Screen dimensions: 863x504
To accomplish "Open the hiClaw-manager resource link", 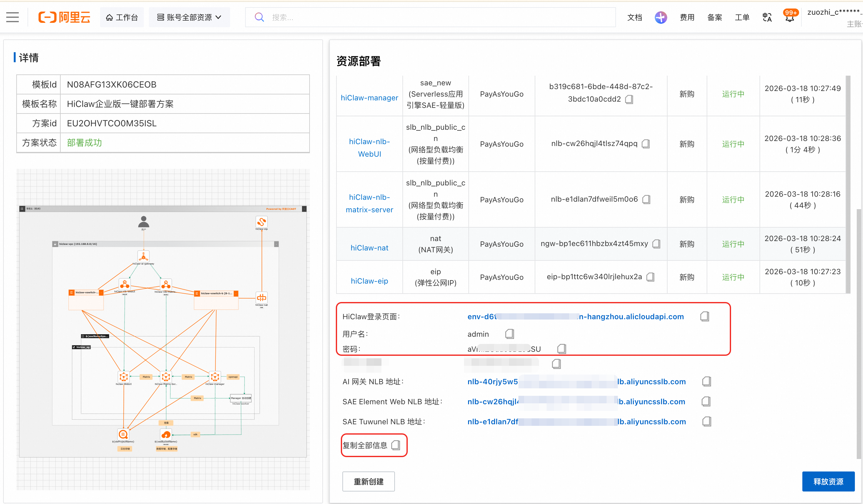I will (x=369, y=98).
